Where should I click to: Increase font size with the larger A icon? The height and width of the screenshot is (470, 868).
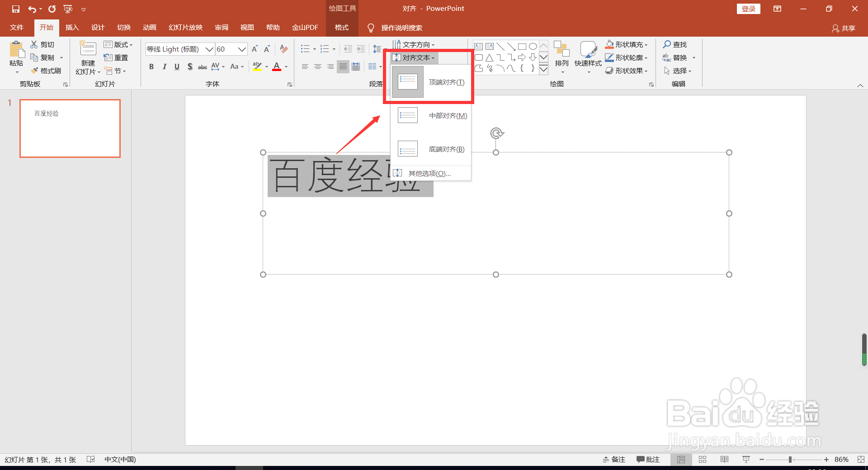[x=255, y=49]
